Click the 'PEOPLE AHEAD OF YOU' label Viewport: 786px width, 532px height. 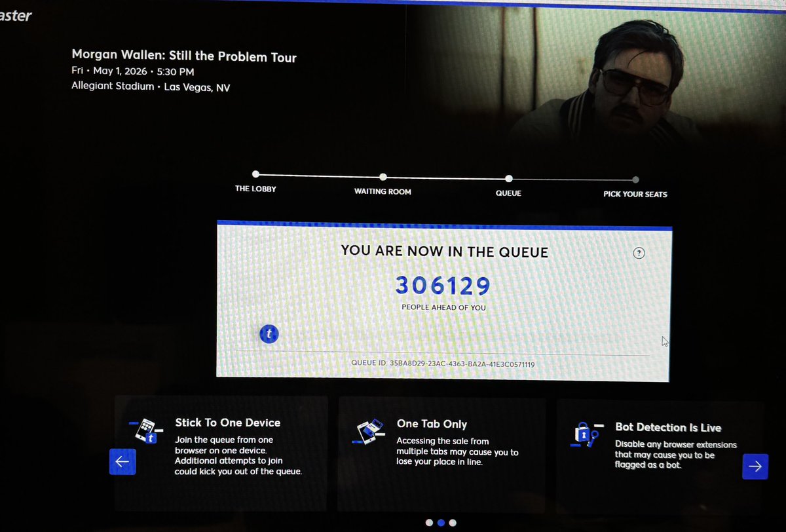click(443, 307)
